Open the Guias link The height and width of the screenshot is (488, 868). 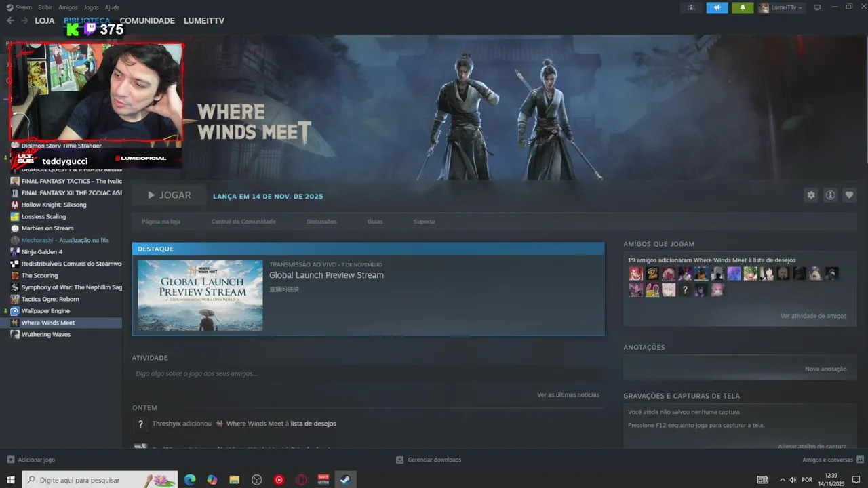point(375,222)
